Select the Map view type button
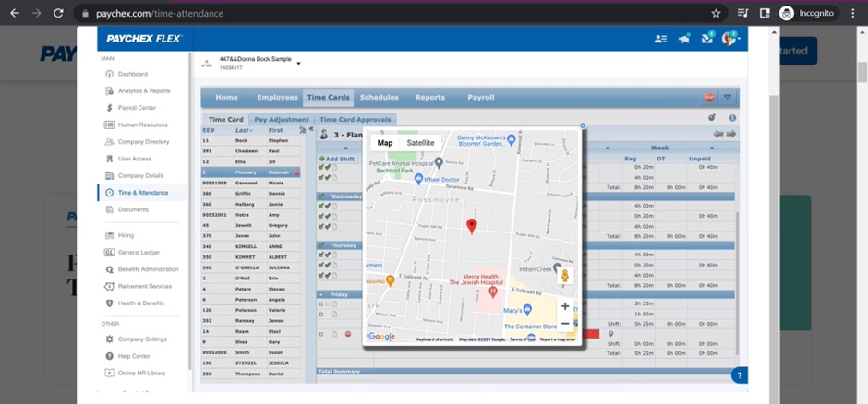 click(x=385, y=143)
